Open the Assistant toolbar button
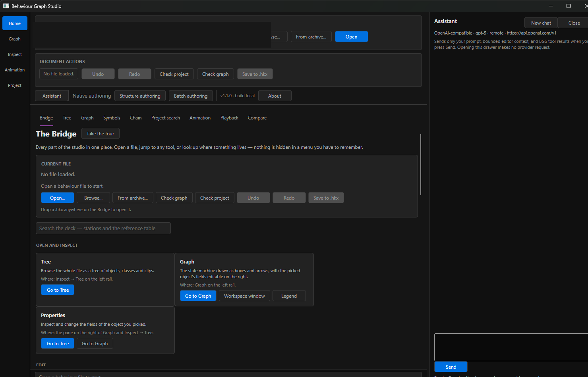This screenshot has height=377, width=588. [x=52, y=96]
